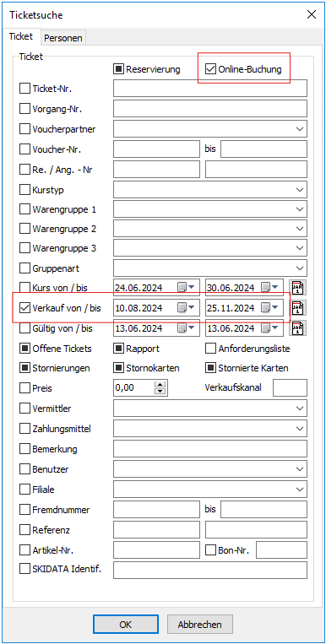Toggle the Reservierung checkbox
The height and width of the screenshot is (644, 326).
coord(119,69)
